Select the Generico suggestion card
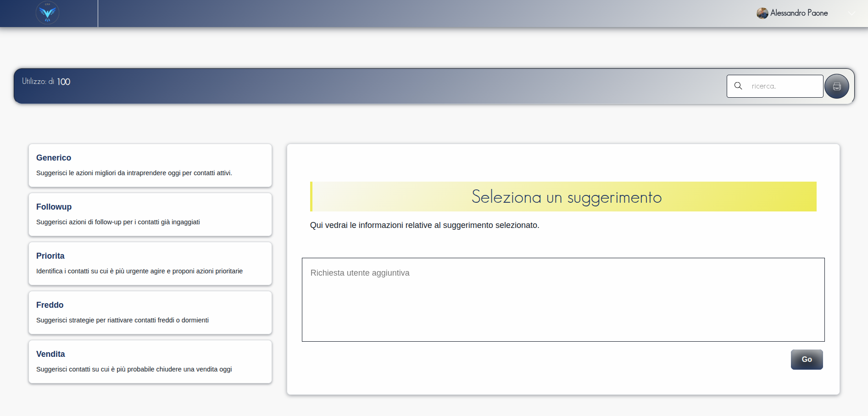The width and height of the screenshot is (868, 416). click(150, 165)
